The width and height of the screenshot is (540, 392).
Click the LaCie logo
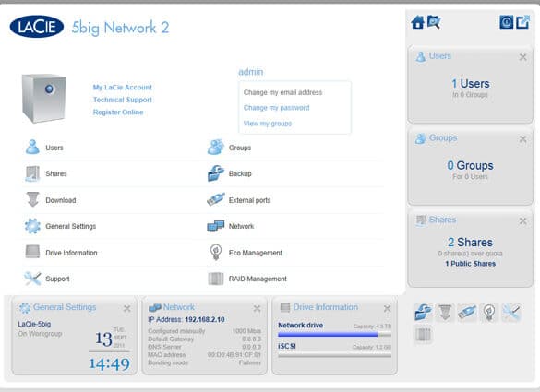[37, 27]
